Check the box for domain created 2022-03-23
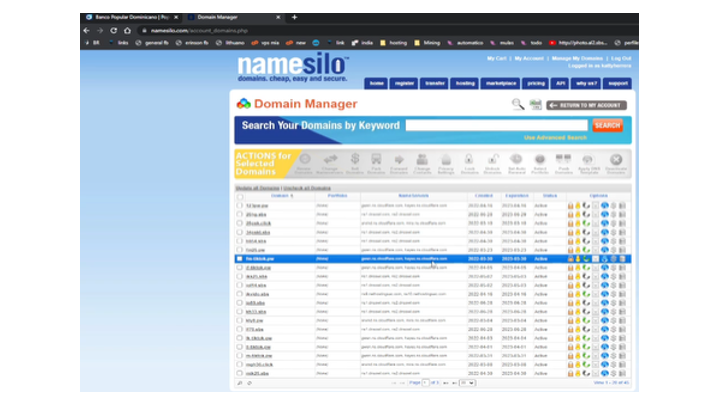Image resolution: width=720 pixels, height=405 pixels. [x=240, y=250]
